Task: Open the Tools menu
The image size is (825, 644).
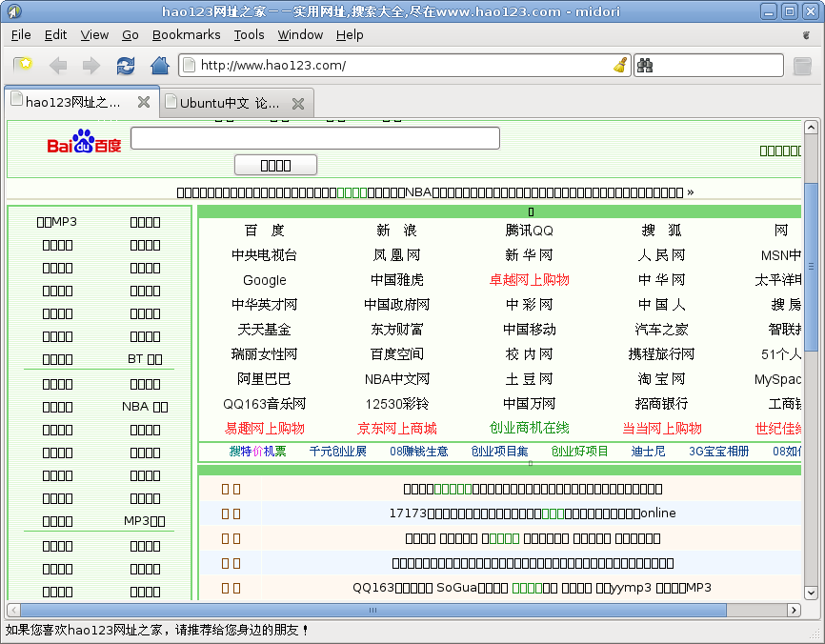Action: (249, 34)
